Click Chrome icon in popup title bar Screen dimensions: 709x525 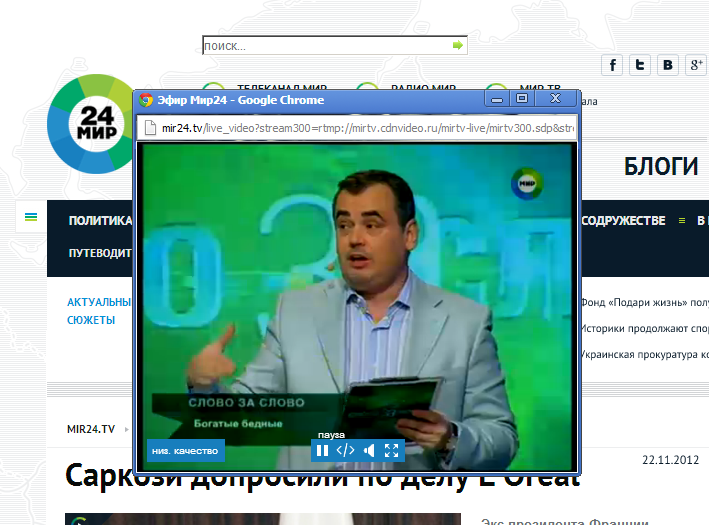point(146,100)
